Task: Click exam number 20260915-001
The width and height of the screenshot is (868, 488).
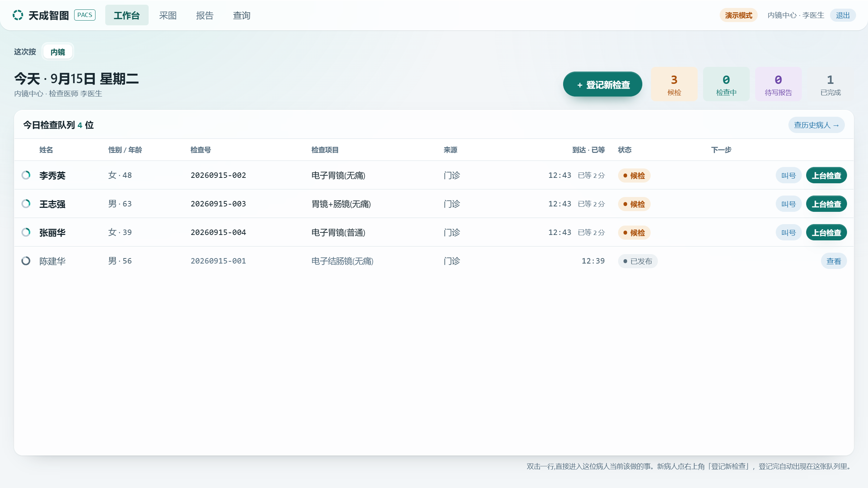Action: click(218, 261)
